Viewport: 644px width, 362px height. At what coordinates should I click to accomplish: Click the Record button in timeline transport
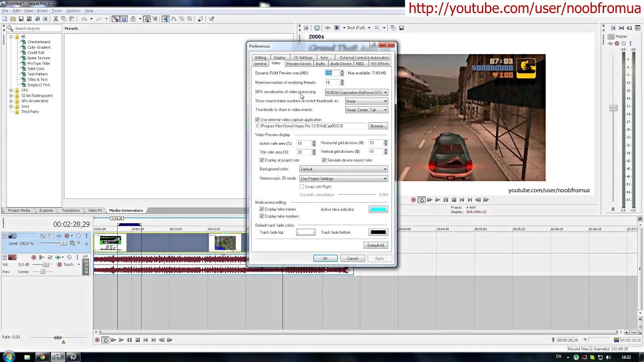tap(97, 340)
